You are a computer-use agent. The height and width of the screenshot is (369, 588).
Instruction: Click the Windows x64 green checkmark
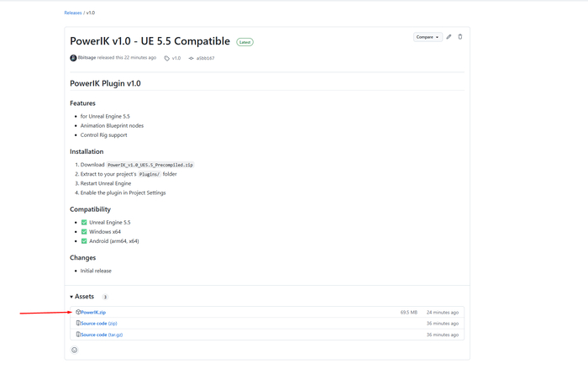pyautogui.click(x=84, y=232)
